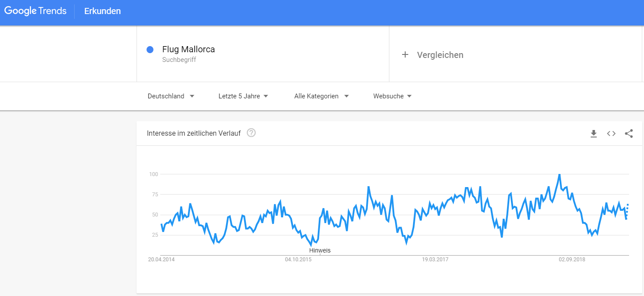This screenshot has width=644, height=296.
Task: Open the Alle Kategorien dropdown
Action: coord(321,96)
